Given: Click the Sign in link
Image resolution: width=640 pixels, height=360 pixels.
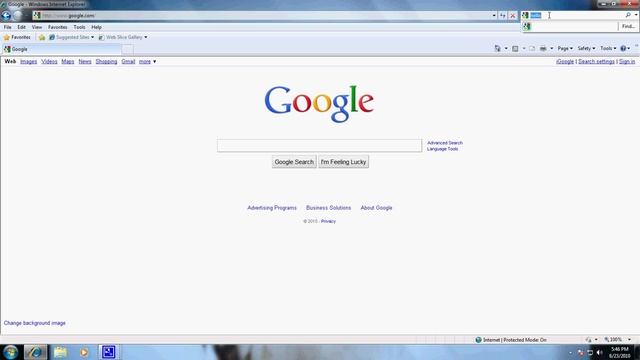Looking at the screenshot, I should [x=627, y=62].
